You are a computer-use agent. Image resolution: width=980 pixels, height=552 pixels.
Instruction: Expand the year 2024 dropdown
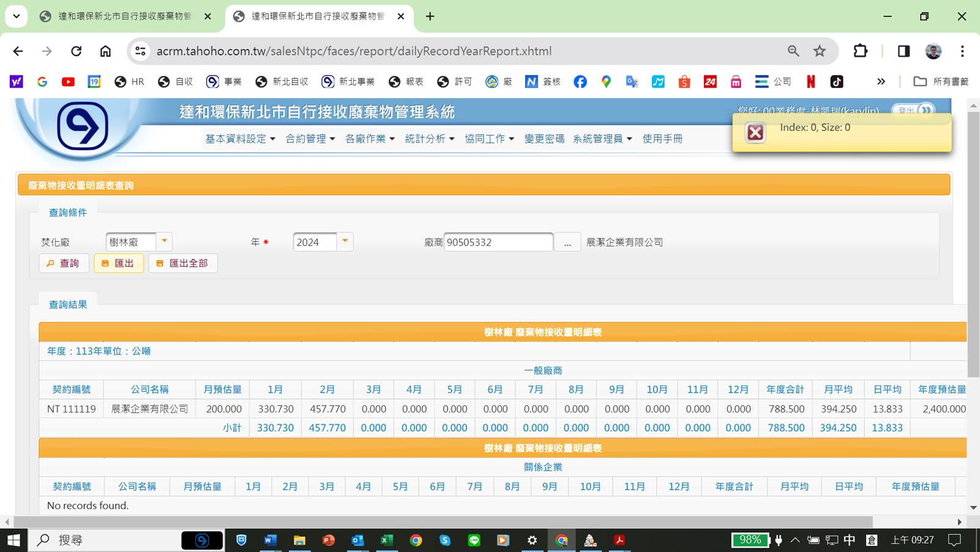[x=345, y=241]
